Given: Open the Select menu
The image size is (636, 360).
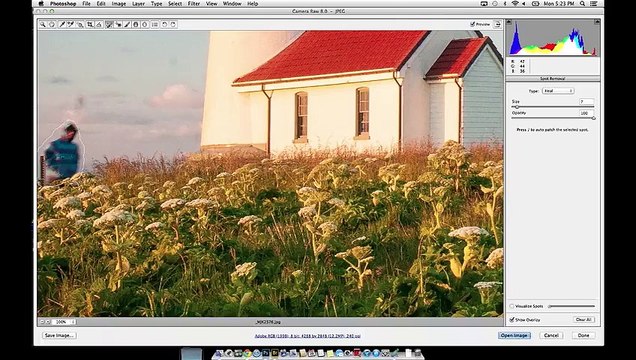Looking at the screenshot, I should click(175, 4).
